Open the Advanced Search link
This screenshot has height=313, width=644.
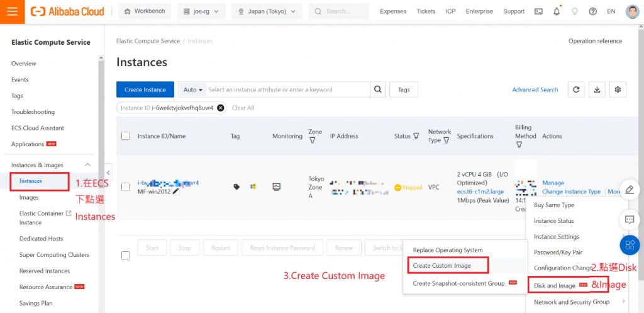(x=535, y=89)
